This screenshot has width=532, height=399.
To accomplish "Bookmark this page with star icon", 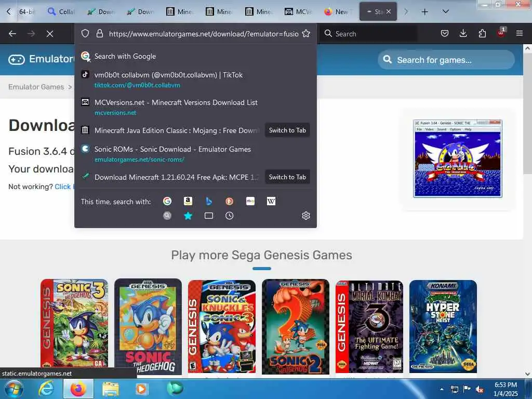I will (x=306, y=33).
